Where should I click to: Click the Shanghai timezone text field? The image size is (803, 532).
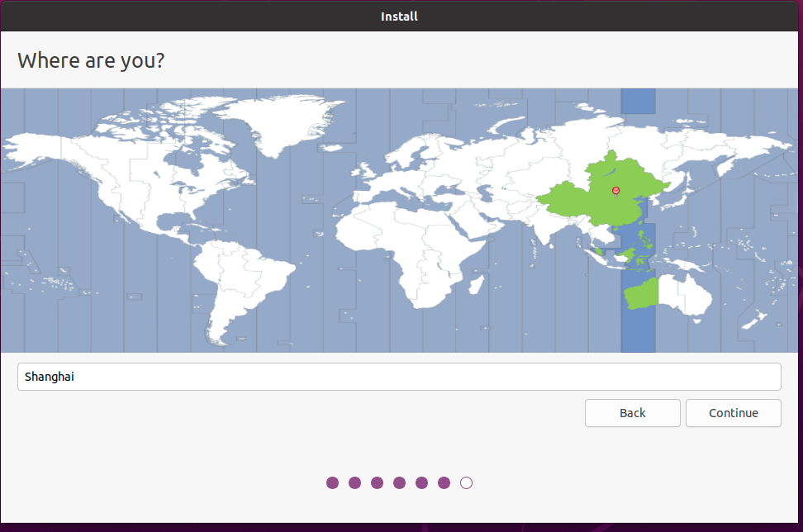coord(399,377)
